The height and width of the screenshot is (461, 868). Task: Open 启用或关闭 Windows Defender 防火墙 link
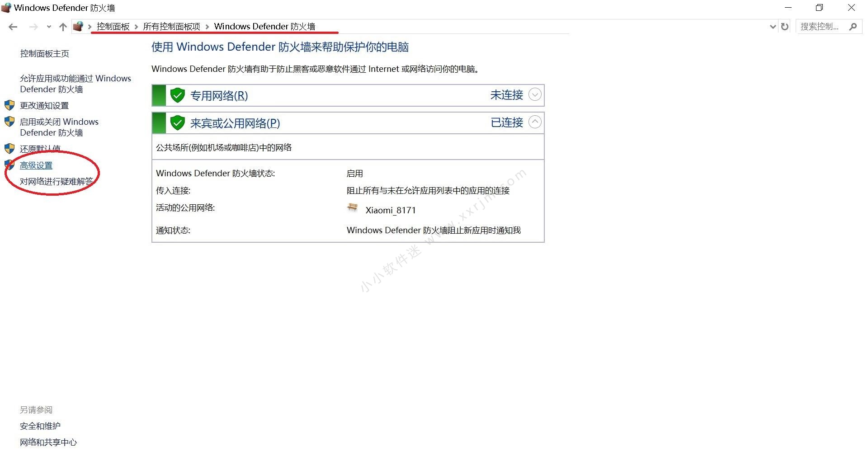[59, 127]
